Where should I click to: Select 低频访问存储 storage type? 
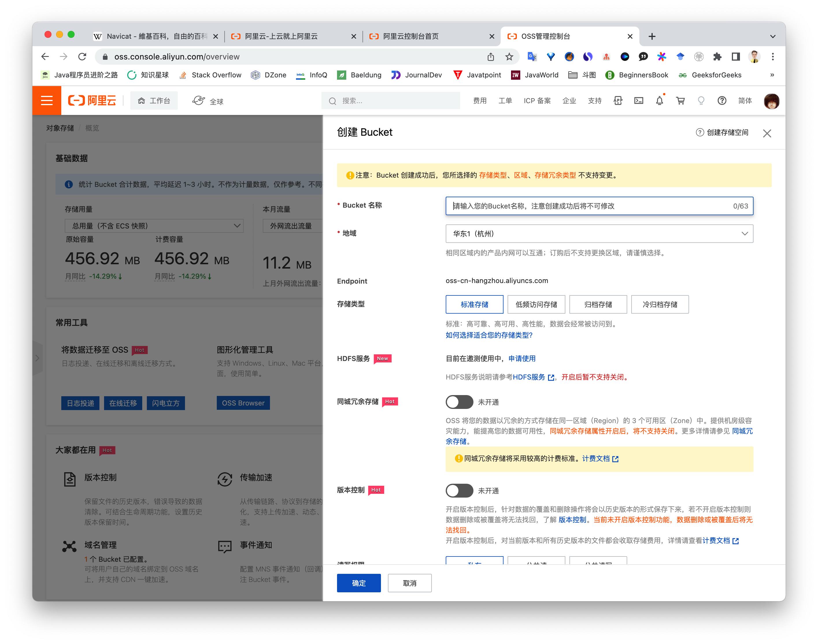point(536,304)
